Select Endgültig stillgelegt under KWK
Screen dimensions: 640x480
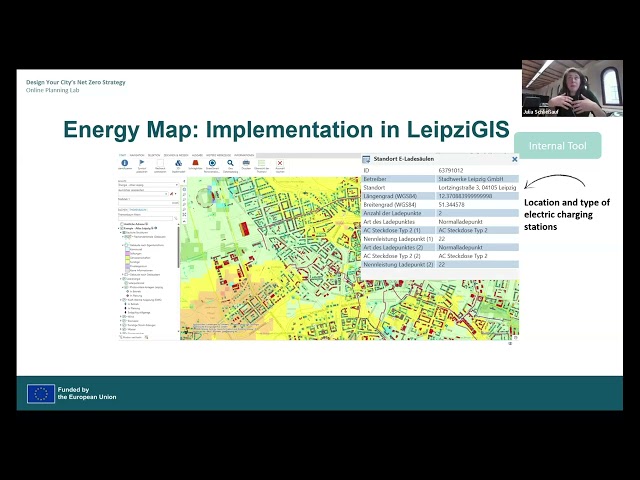[138, 312]
